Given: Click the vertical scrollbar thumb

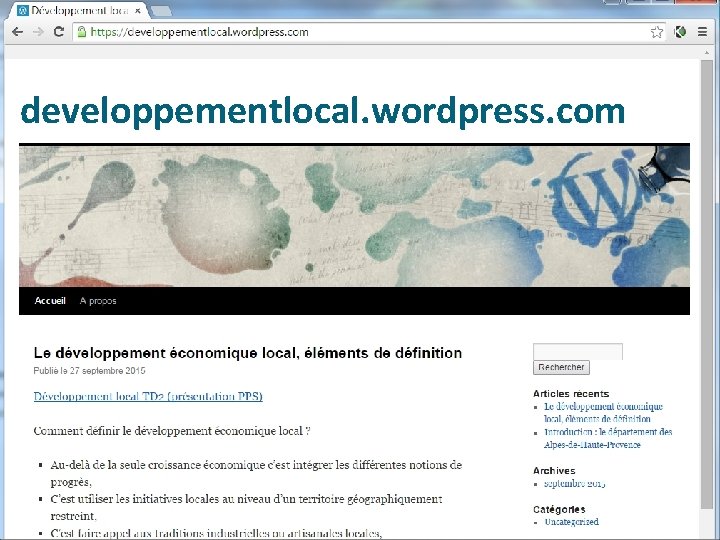Looking at the screenshot, I should (x=707, y=284).
